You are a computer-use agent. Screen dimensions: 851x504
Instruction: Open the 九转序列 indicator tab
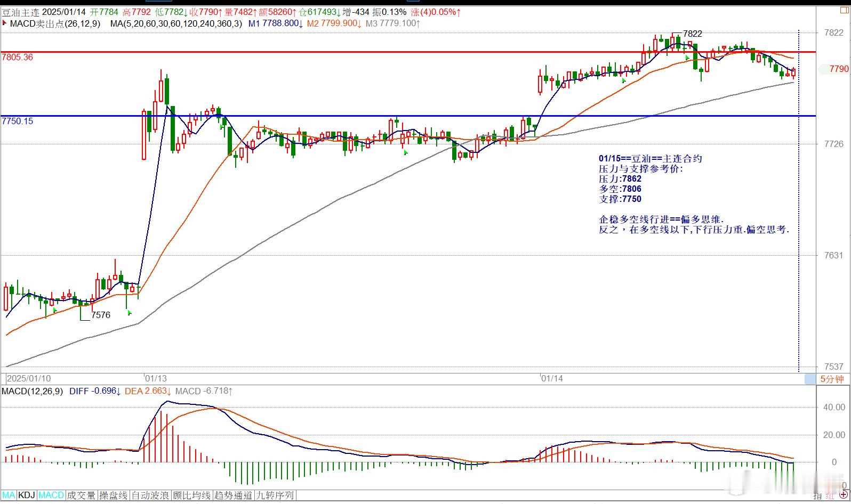click(275, 495)
